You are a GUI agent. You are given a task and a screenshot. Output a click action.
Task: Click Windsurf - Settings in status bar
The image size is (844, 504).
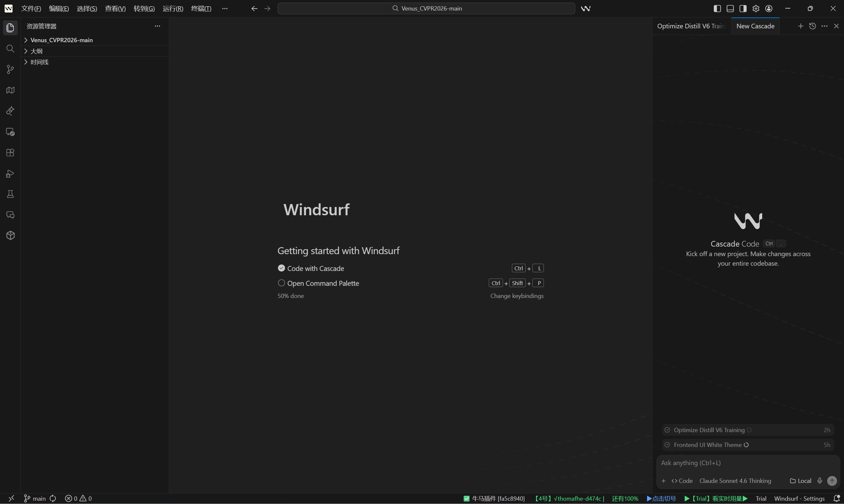(799, 499)
